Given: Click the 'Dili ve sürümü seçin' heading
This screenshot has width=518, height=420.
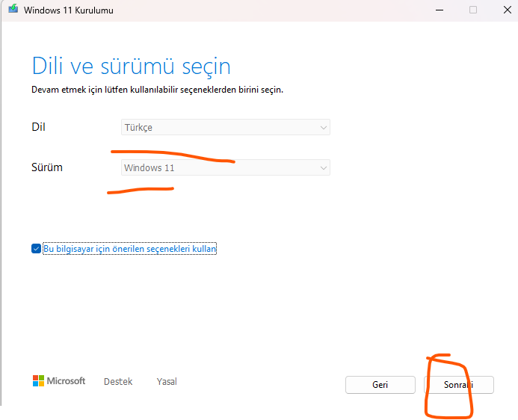Looking at the screenshot, I should [x=131, y=67].
